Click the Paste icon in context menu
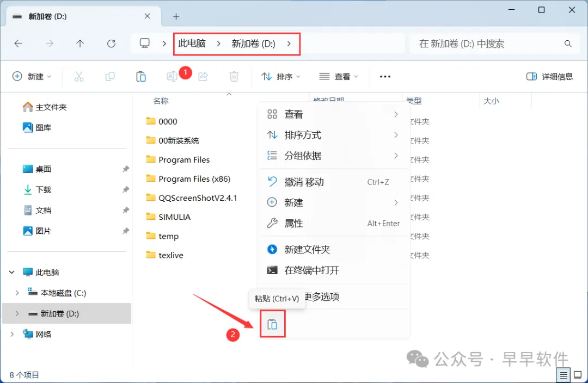Screen dimensions: 588x383 (x=272, y=324)
